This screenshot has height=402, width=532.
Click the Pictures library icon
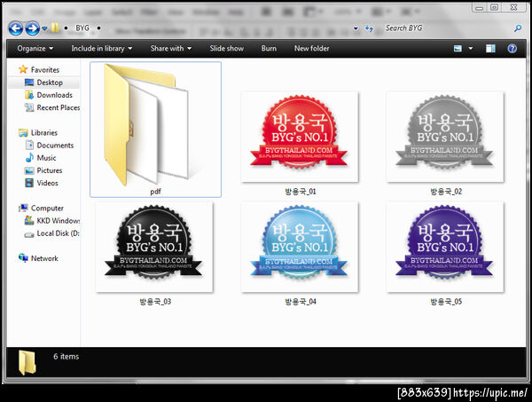[29, 170]
